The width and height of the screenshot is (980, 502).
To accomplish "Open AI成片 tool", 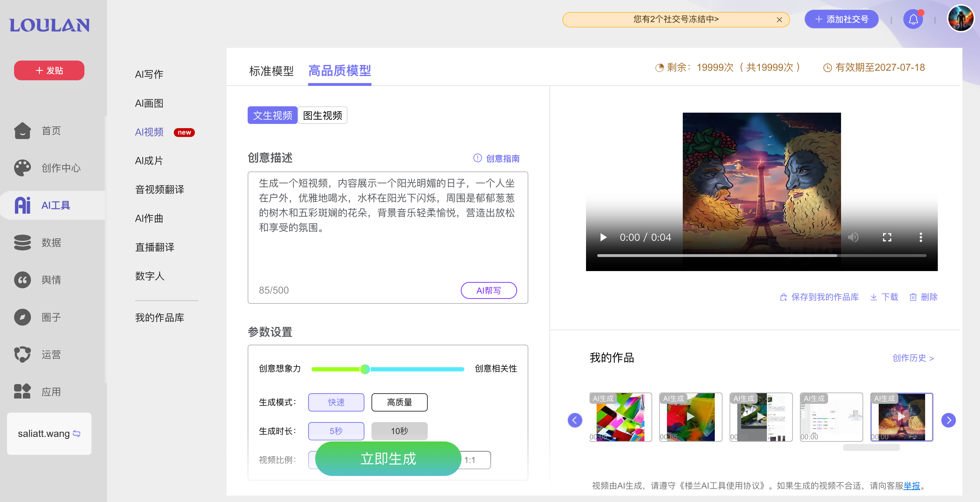I will click(149, 161).
